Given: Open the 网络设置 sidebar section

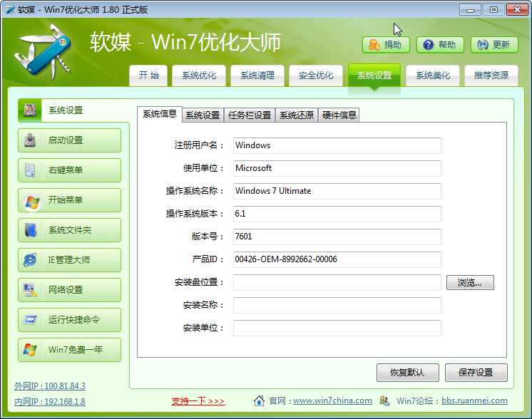Looking at the screenshot, I should click(70, 290).
